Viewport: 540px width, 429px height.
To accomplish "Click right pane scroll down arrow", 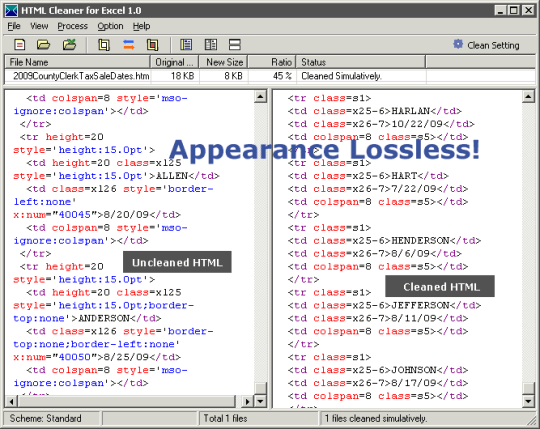I will tap(528, 401).
